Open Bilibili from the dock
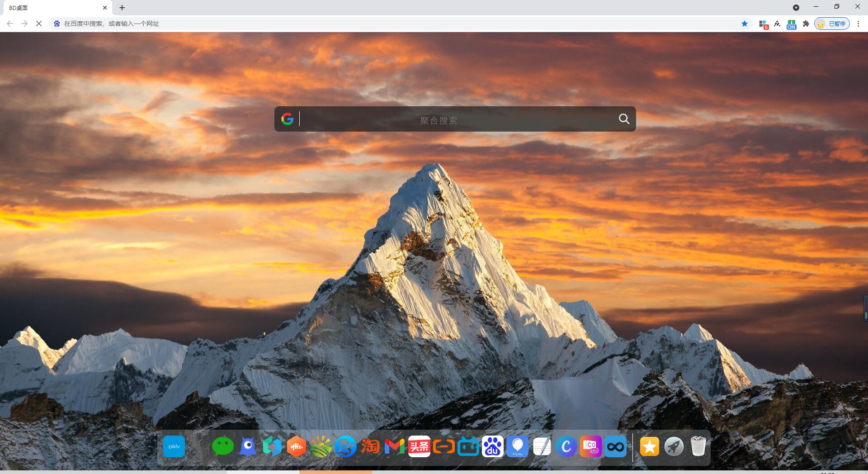Viewport: 868px width, 474px height. [468, 447]
